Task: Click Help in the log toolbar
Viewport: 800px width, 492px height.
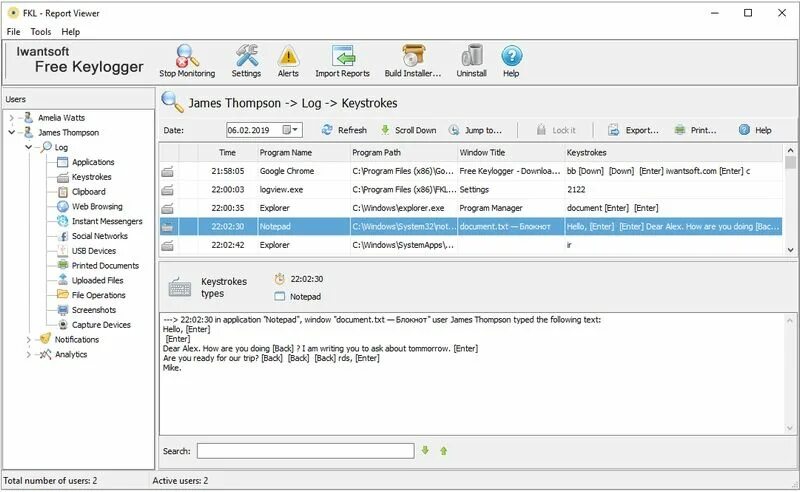Action: (x=756, y=130)
